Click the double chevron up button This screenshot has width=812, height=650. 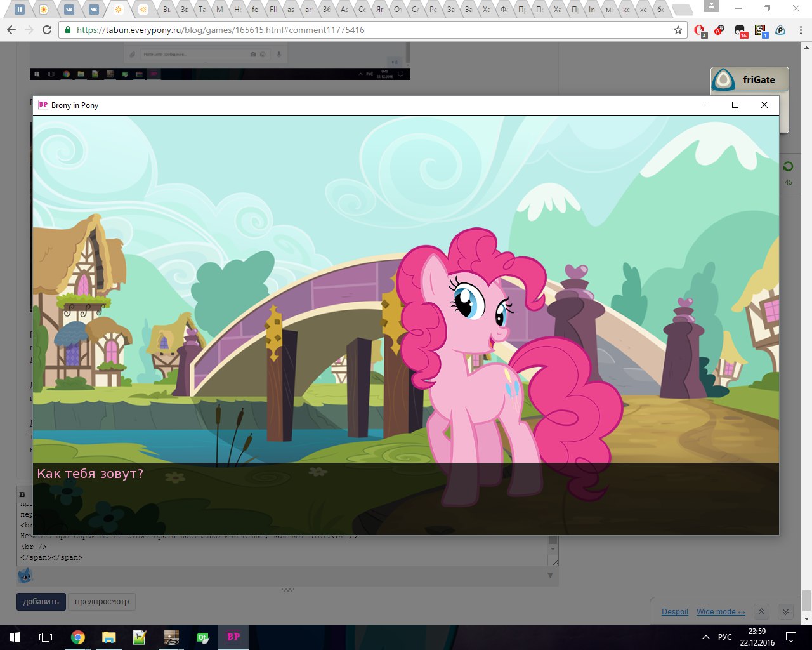tap(762, 611)
